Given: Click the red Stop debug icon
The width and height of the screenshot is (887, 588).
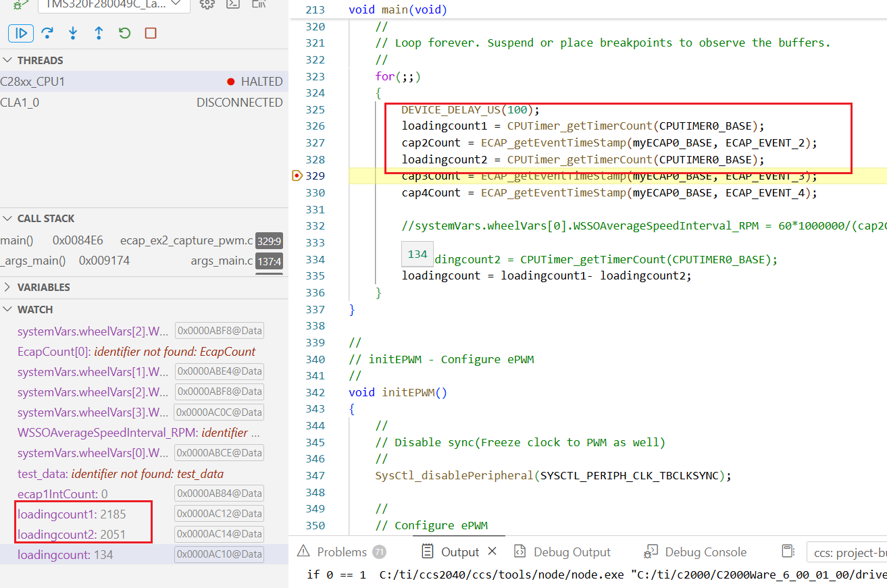Looking at the screenshot, I should [151, 33].
